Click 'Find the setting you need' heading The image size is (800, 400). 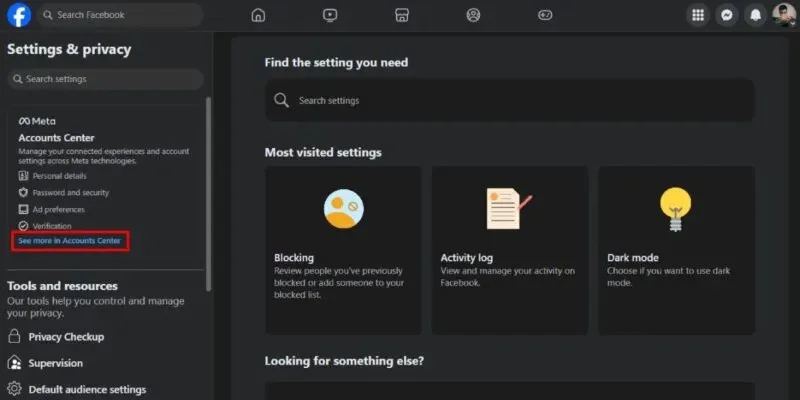click(336, 63)
